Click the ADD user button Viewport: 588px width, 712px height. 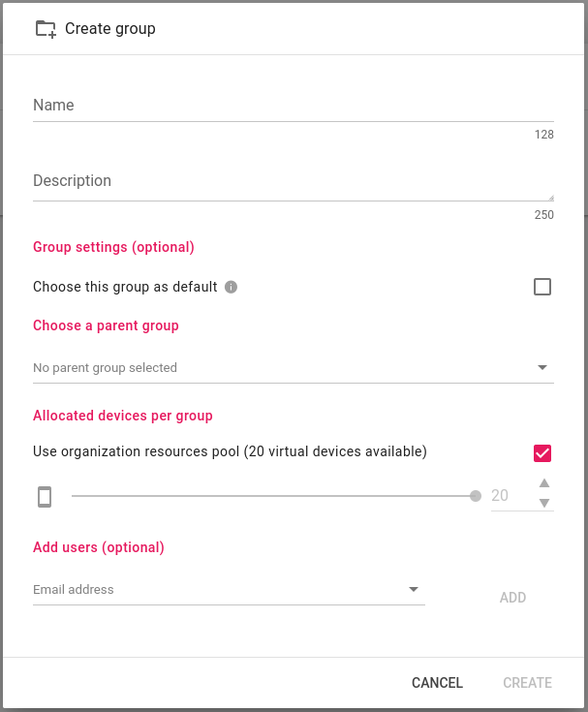(512, 597)
